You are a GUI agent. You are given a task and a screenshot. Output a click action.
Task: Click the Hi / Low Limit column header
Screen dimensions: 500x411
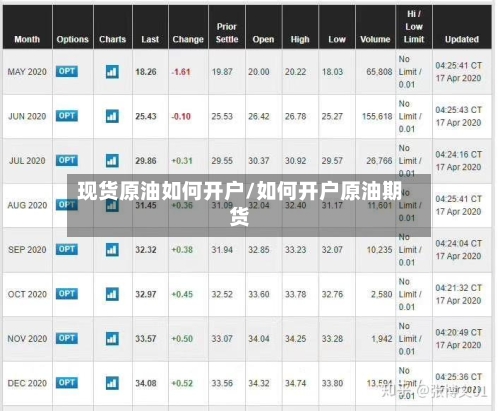(414, 27)
